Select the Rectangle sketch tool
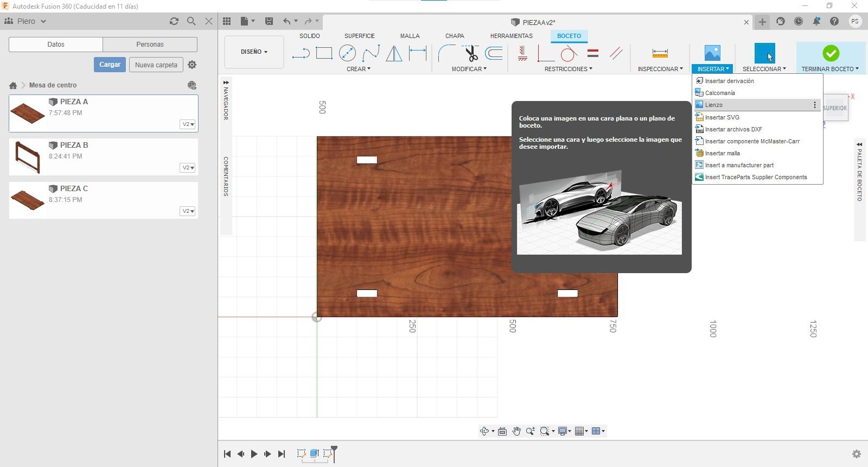Screen dimensions: 868x467 click(324, 53)
